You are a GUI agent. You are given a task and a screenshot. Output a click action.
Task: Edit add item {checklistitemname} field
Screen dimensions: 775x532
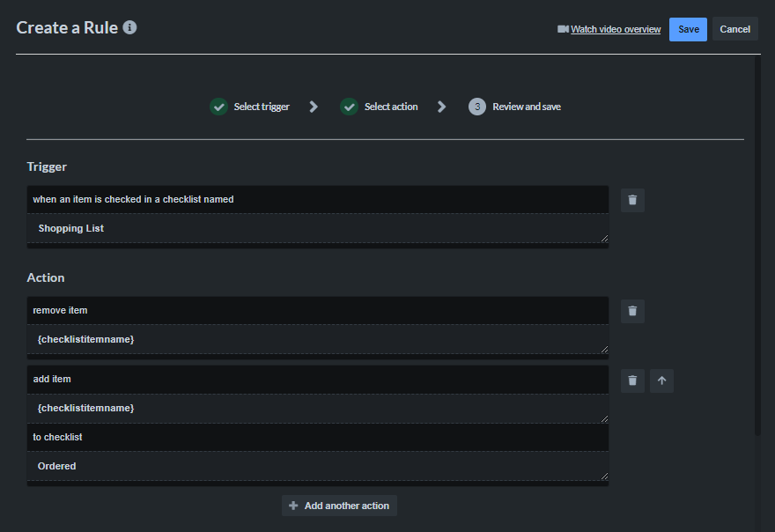(x=317, y=409)
